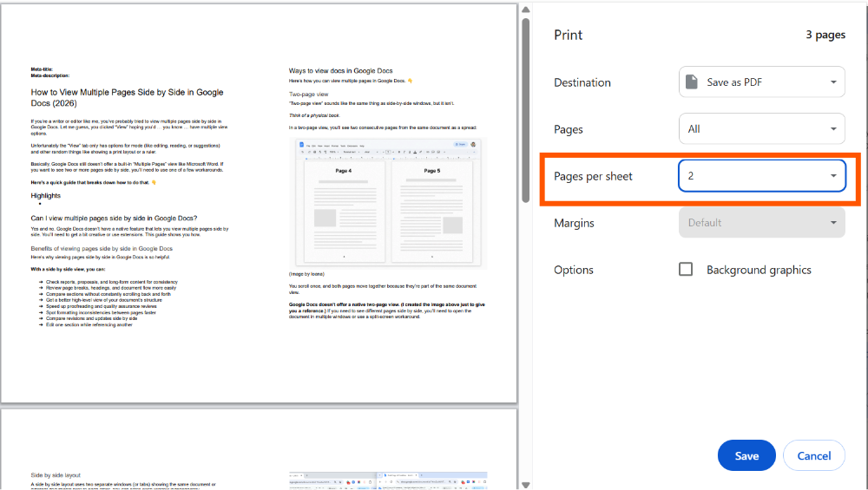Screen dimensions: 868x490
Task: Click the '3 pages' count label
Action: tap(825, 35)
